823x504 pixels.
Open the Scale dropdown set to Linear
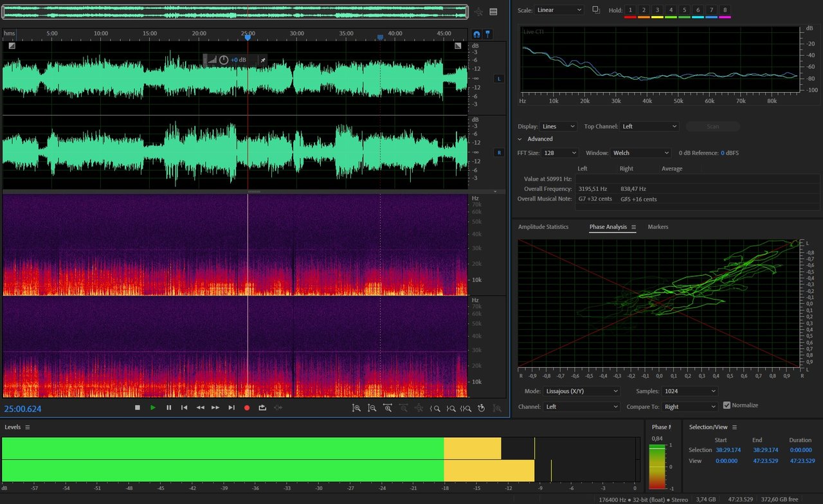click(559, 10)
